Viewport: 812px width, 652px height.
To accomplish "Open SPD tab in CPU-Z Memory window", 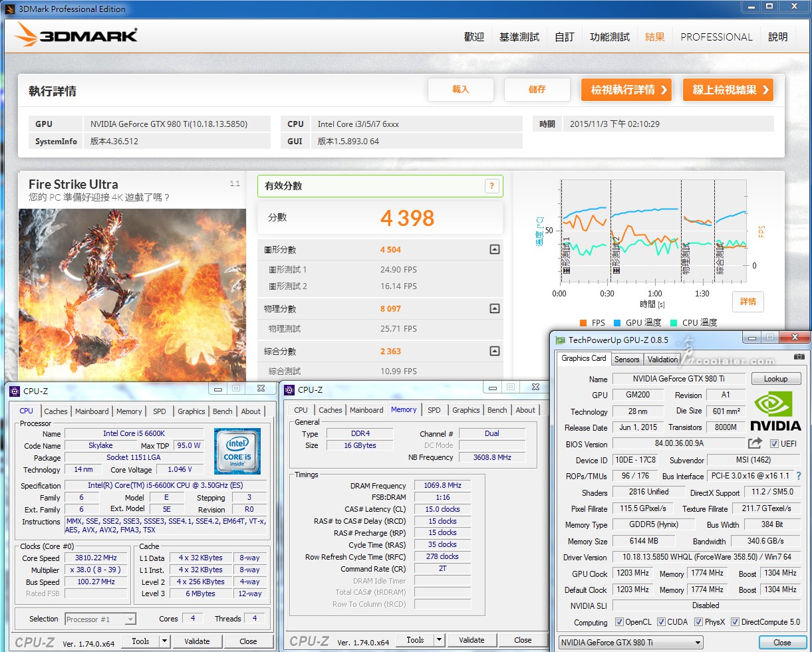I will (434, 410).
